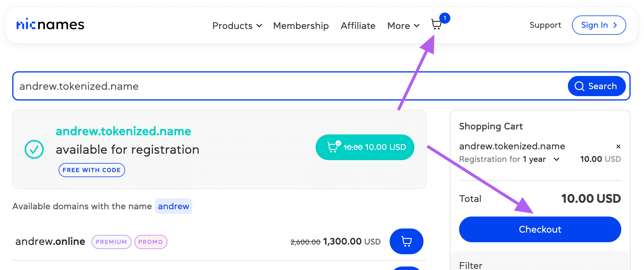The image size is (644, 270).
Task: Click the FREE WITH CODE badge
Action: pyautogui.click(x=92, y=170)
